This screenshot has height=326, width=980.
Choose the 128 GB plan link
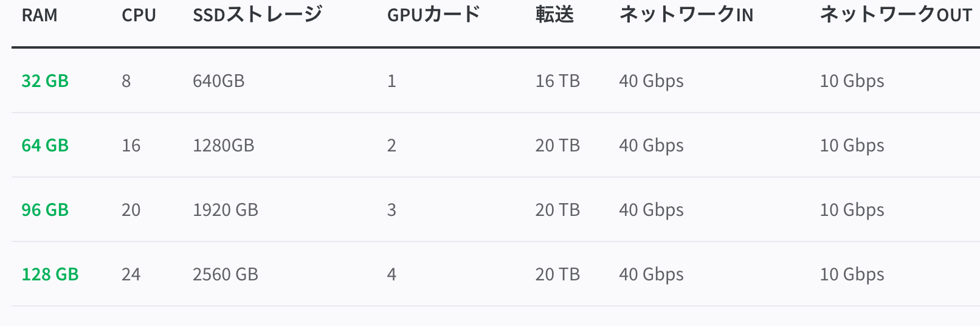50,274
